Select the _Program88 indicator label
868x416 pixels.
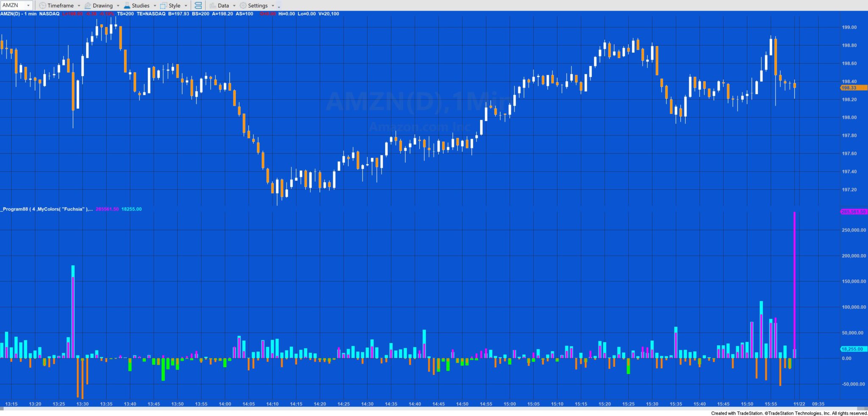coord(47,209)
